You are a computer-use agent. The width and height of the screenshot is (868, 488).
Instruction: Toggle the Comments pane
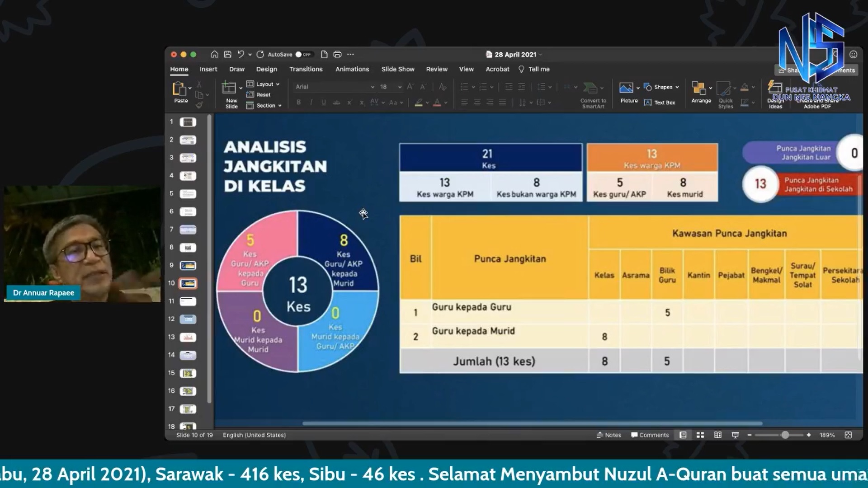[650, 435]
